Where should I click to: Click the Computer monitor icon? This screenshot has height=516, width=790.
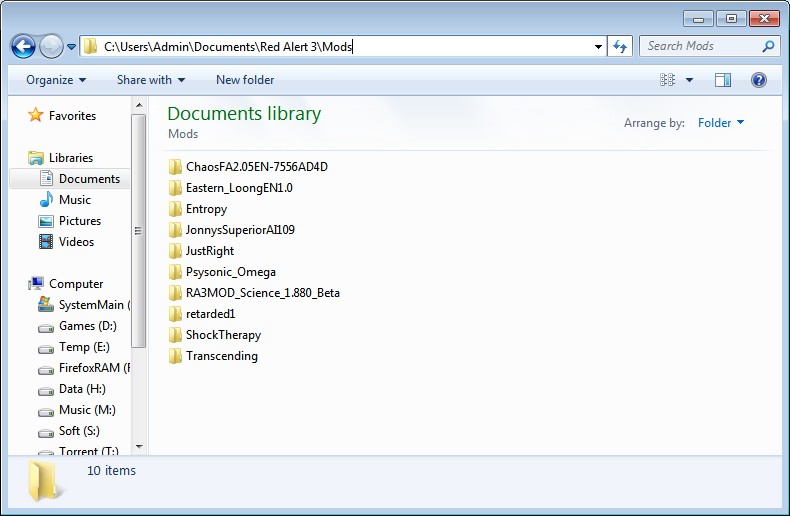(x=36, y=284)
